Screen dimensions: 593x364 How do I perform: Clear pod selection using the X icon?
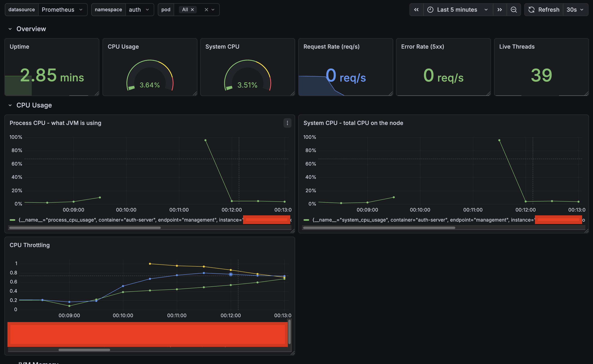point(206,10)
